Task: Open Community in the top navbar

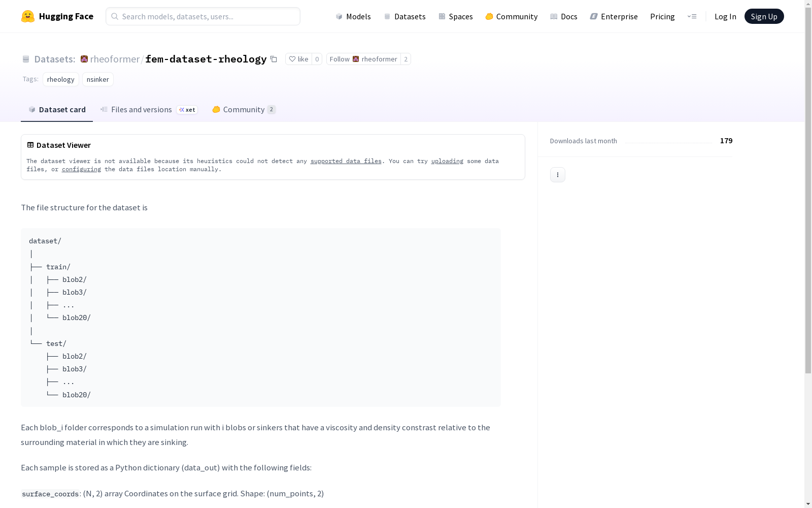Action: pyautogui.click(x=511, y=16)
